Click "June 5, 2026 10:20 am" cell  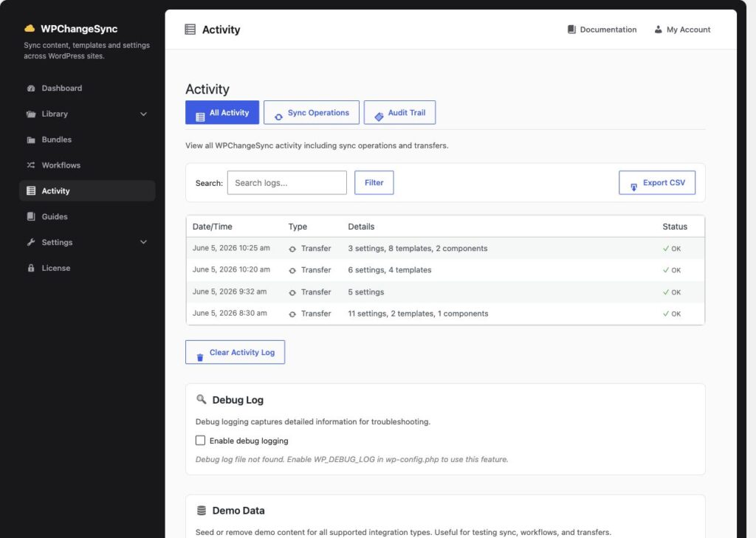(231, 269)
